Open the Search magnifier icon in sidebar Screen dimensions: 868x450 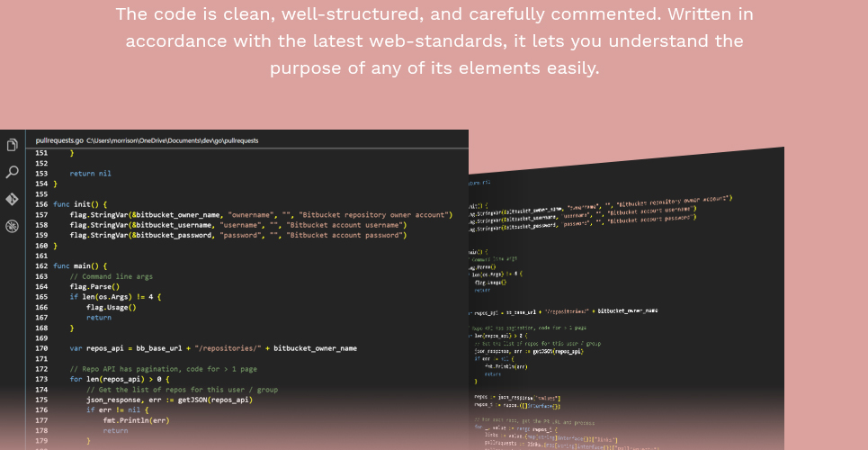12,172
